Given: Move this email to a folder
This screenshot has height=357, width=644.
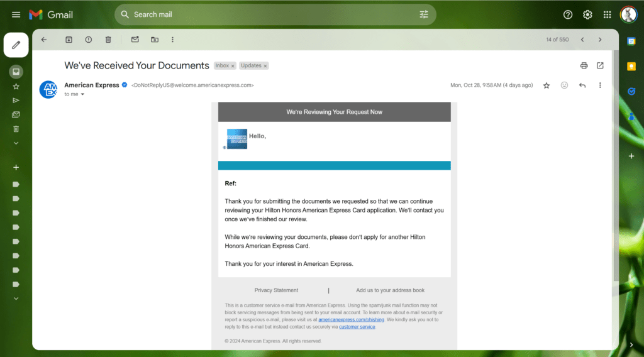Looking at the screenshot, I should pos(155,40).
